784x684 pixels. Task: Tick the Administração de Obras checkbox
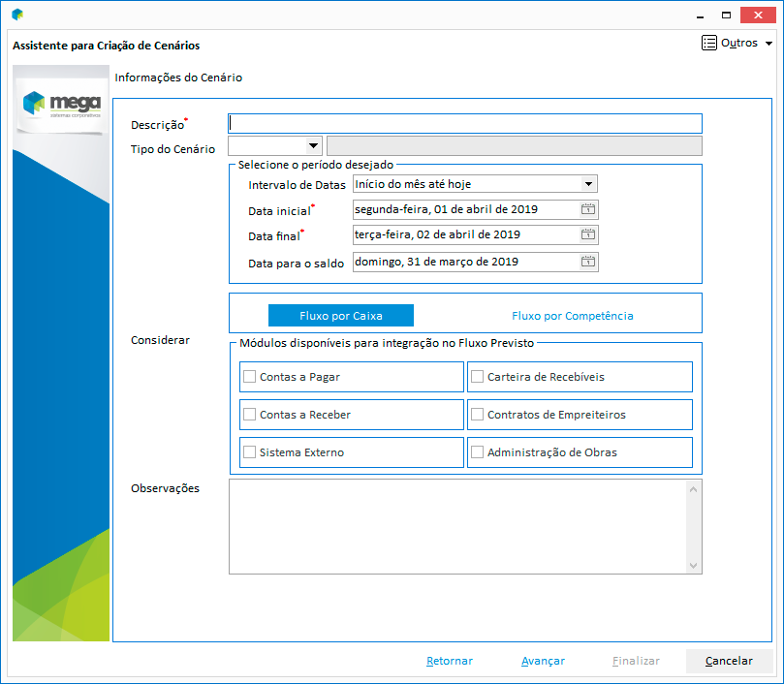[477, 452]
